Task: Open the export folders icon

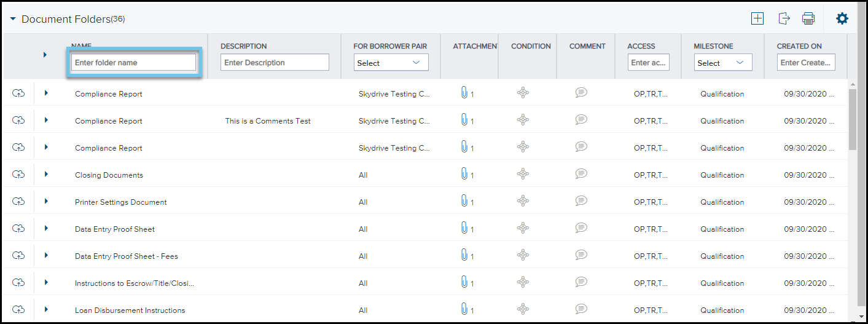Action: (784, 18)
